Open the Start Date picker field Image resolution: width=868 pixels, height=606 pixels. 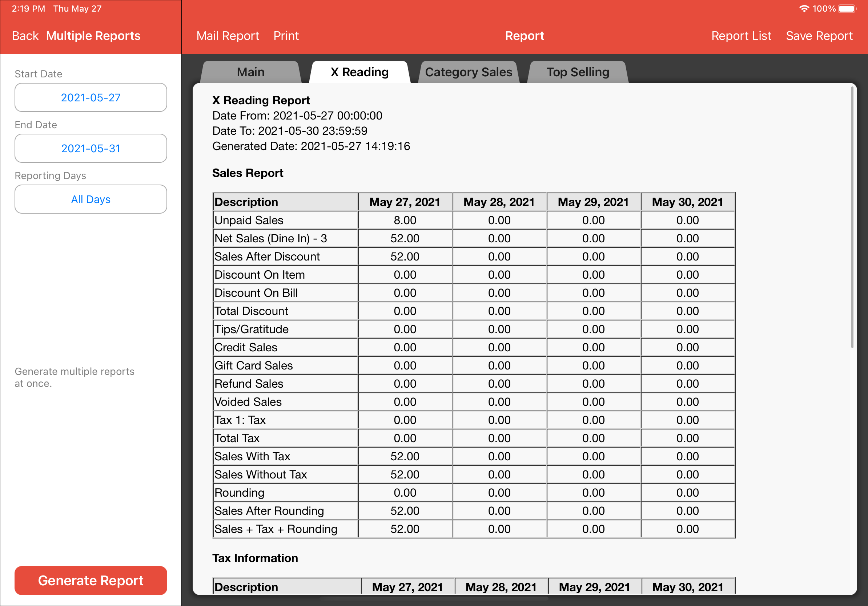(91, 97)
